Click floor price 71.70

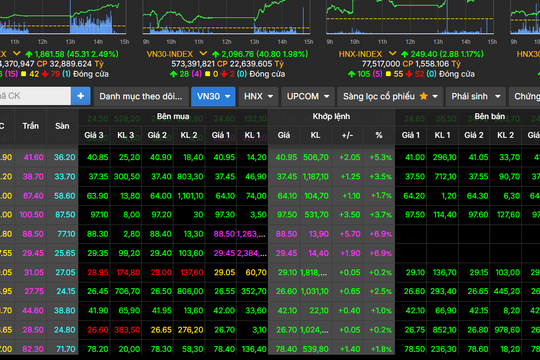click(x=65, y=349)
